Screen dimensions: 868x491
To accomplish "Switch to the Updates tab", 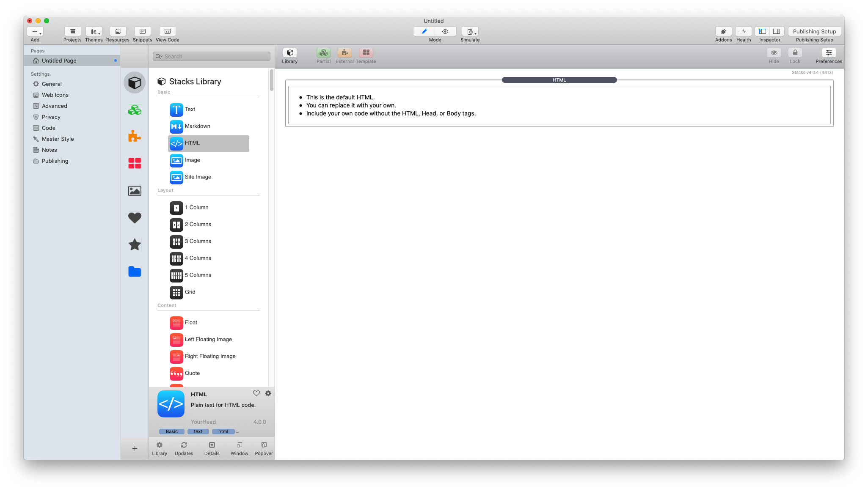I will click(x=184, y=448).
